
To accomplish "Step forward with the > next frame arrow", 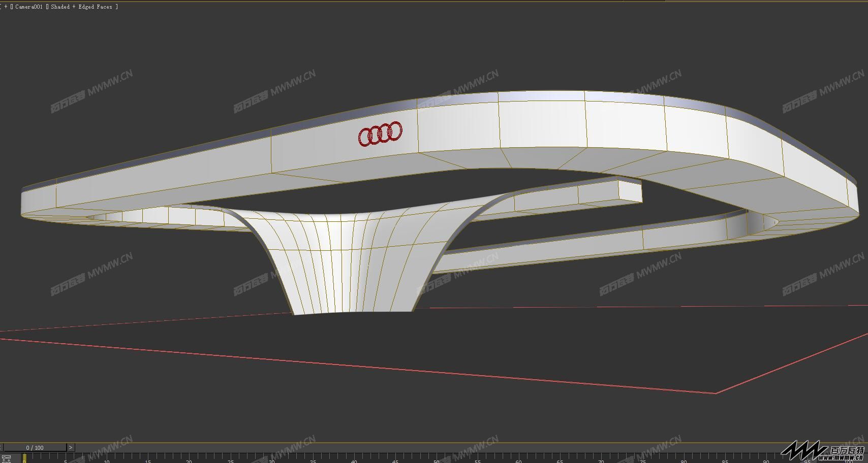I will (71, 448).
